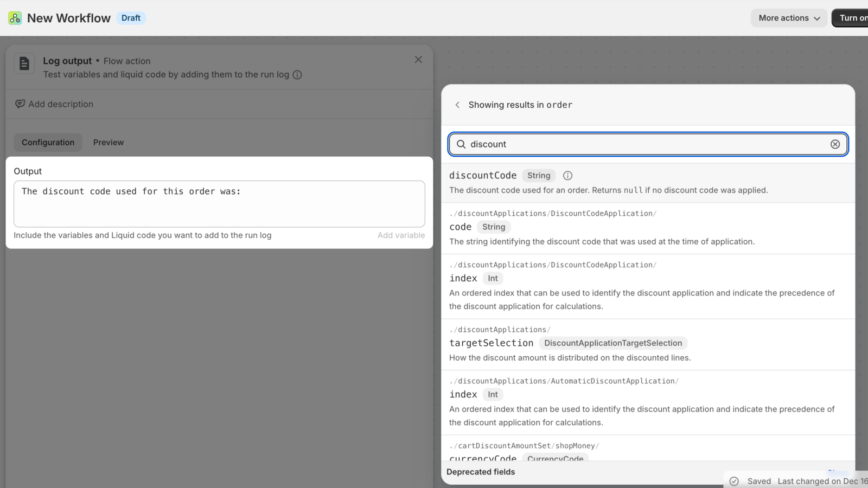Click the Log output document icon
Viewport: 868px width, 488px height.
24,63
